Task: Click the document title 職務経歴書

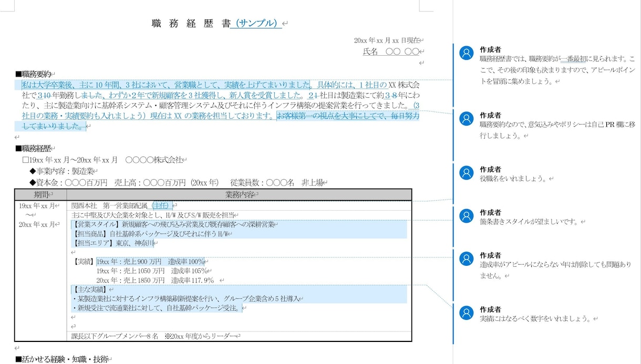Action: [x=190, y=23]
